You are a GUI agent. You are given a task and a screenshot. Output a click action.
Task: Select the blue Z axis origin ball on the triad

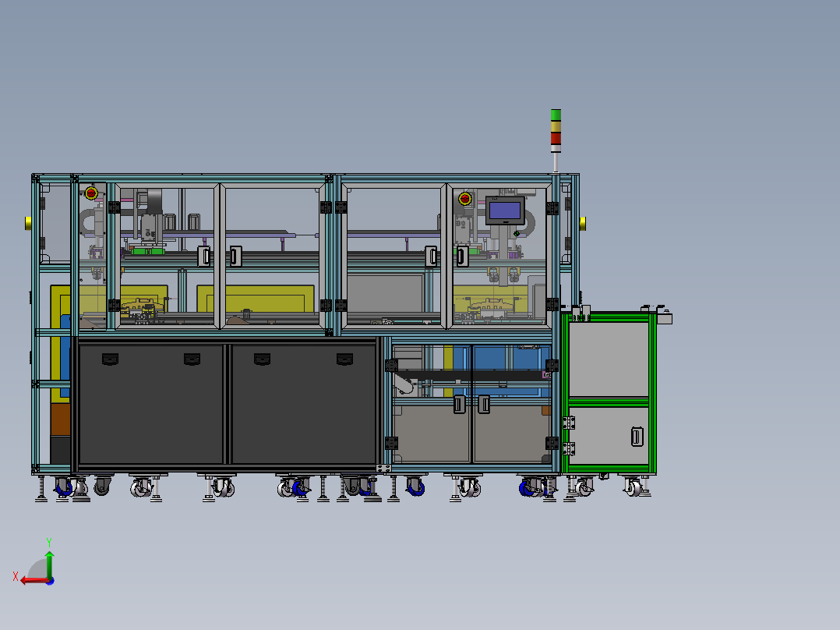(51, 581)
